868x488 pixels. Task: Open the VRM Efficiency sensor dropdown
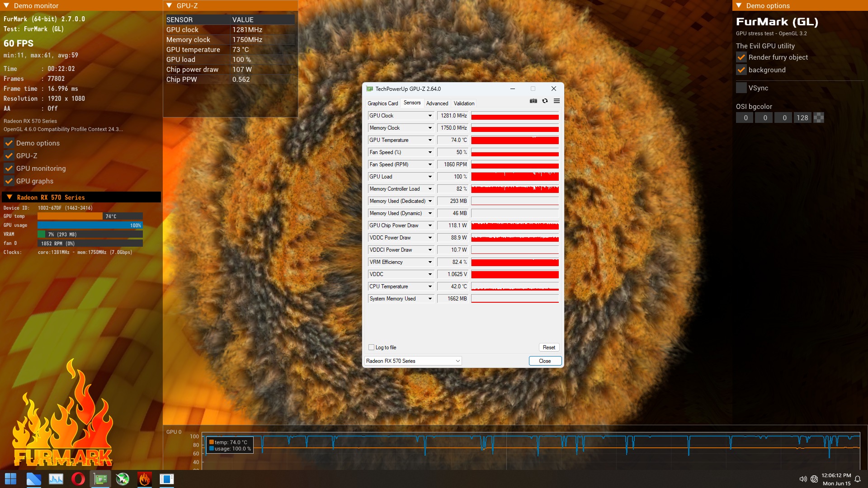click(430, 262)
